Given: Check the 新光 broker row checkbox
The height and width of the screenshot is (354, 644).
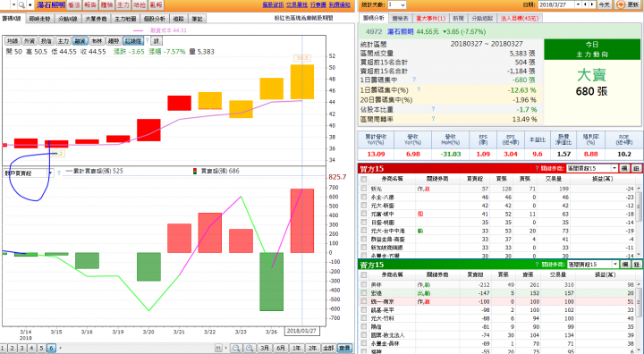Looking at the screenshot, I should 363,189.
